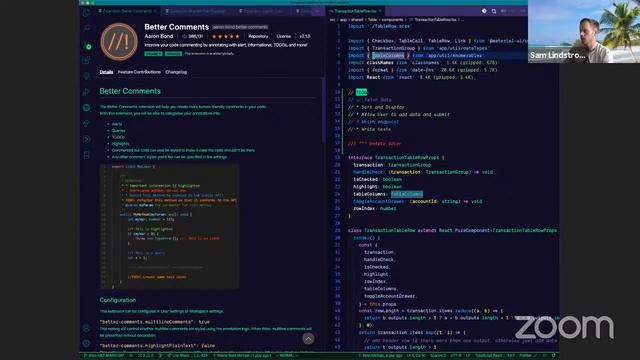Select the second editor tab in left group
Image resolution: width=640 pixels, height=360 pixels.
[197, 11]
